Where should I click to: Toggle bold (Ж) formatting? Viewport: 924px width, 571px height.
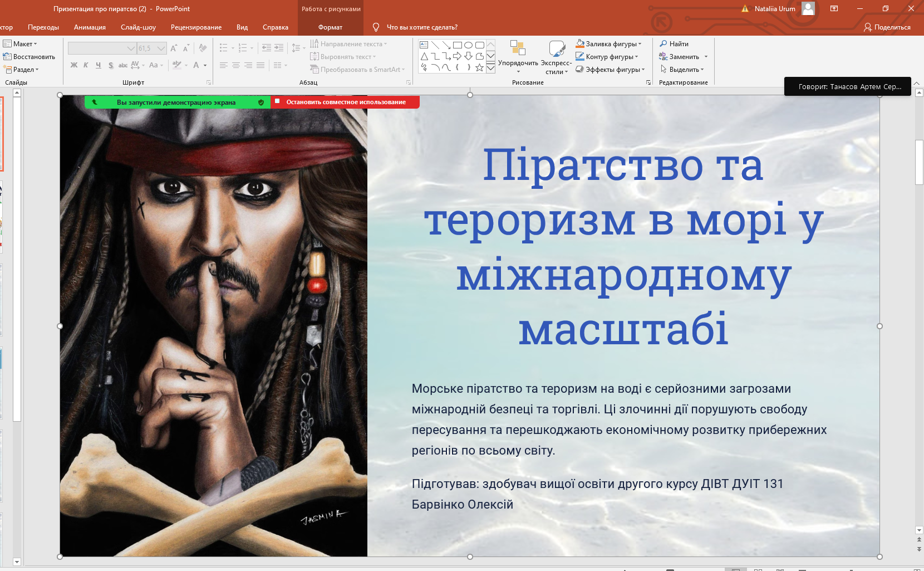74,65
